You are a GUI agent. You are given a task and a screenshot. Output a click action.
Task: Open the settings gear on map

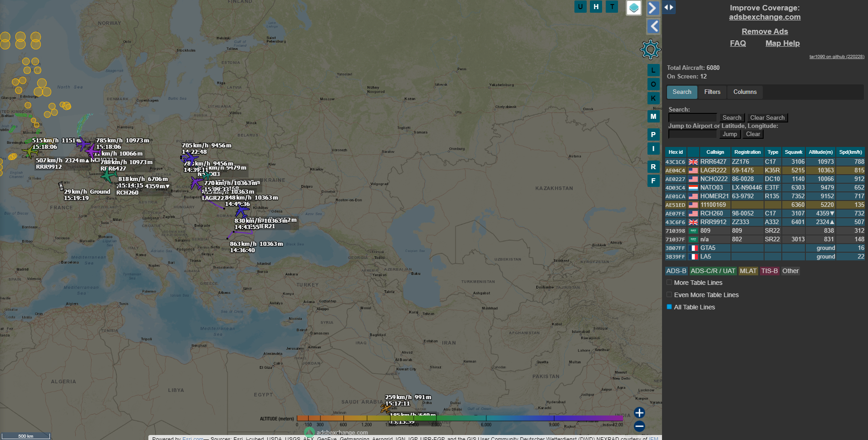click(651, 49)
